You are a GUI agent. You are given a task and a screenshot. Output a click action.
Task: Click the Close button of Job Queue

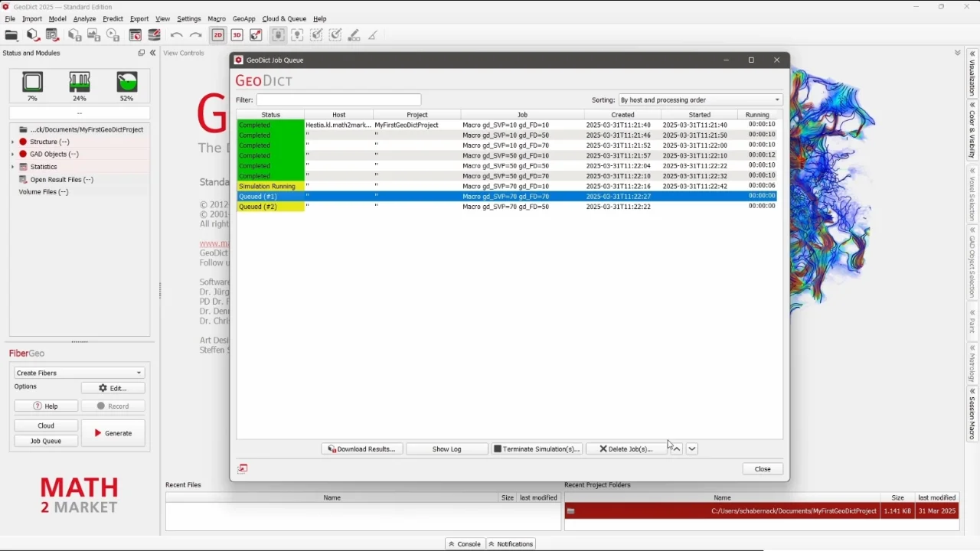763,469
